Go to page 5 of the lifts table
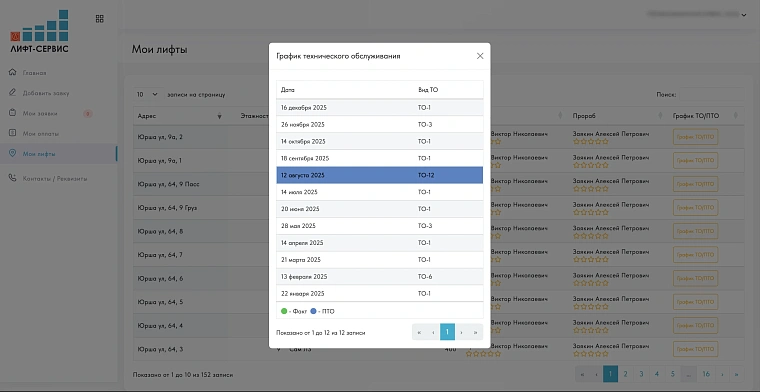The width and height of the screenshot is (760, 392). [672, 374]
